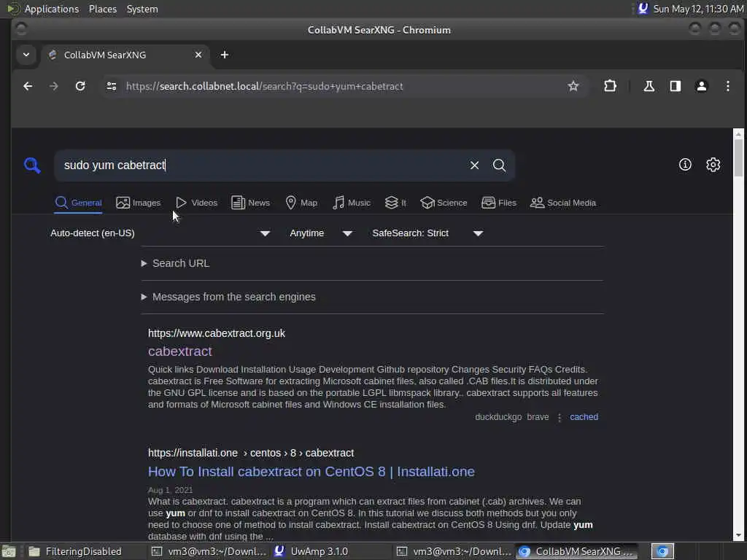Close the CollabVM SearXNG tab
Image resolution: width=747 pixels, height=560 pixels.
point(198,55)
